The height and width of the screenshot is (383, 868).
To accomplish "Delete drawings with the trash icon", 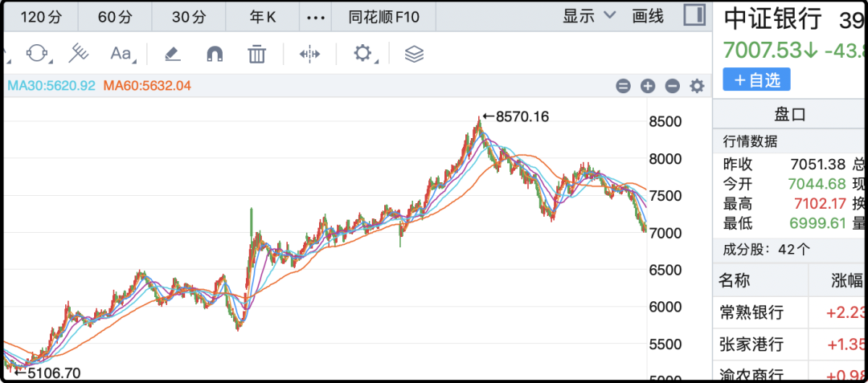I will (x=256, y=54).
